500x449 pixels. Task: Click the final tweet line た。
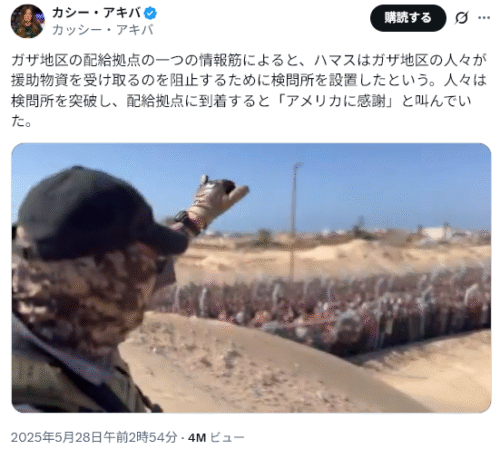[22, 121]
